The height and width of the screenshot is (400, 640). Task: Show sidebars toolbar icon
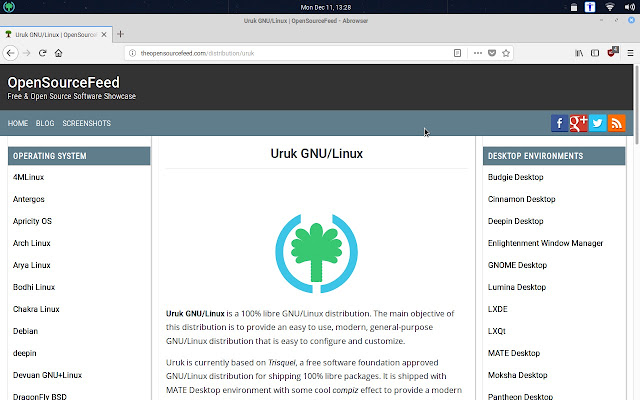click(x=595, y=53)
